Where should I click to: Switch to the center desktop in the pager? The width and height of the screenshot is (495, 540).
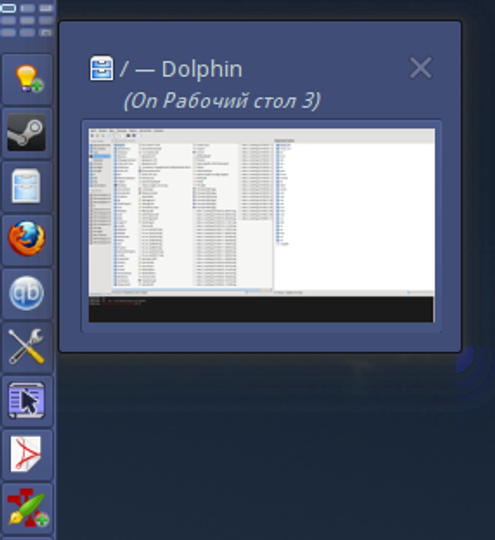pos(27,21)
